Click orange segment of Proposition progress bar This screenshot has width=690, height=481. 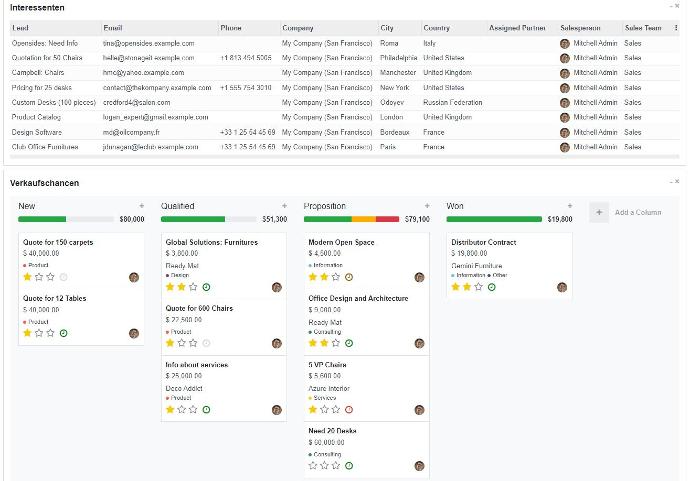click(x=363, y=219)
